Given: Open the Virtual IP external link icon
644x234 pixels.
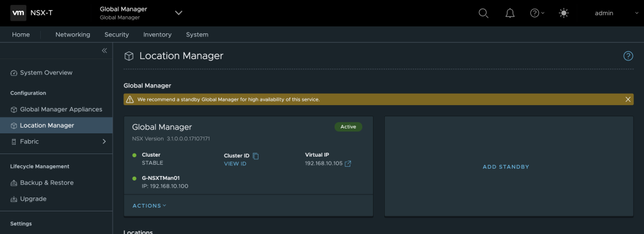Looking at the screenshot, I should (348, 164).
